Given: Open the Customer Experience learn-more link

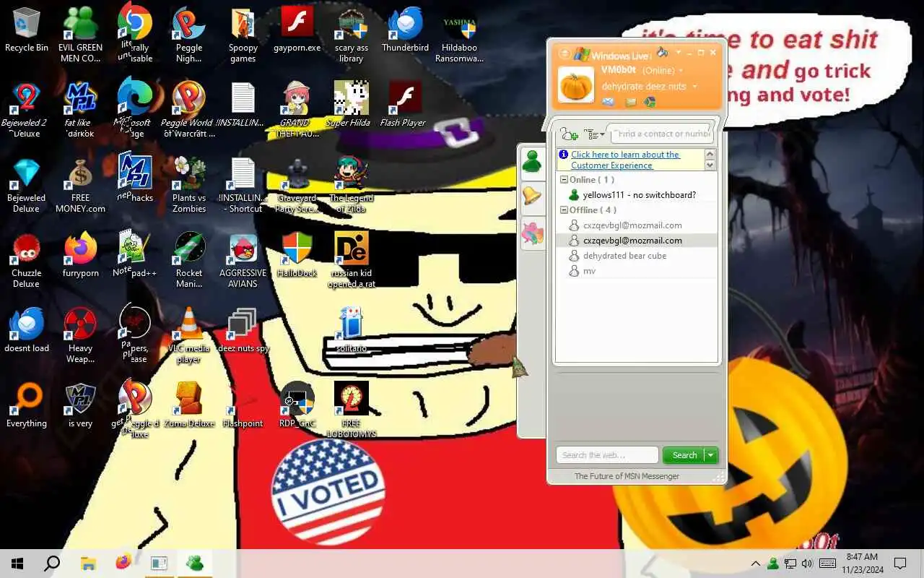Looking at the screenshot, I should pos(625,160).
